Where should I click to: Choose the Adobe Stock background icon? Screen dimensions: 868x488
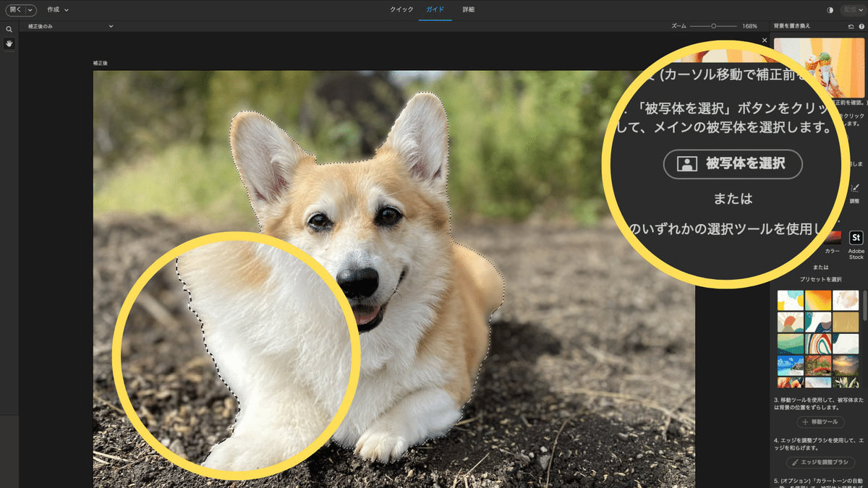pyautogui.click(x=856, y=238)
